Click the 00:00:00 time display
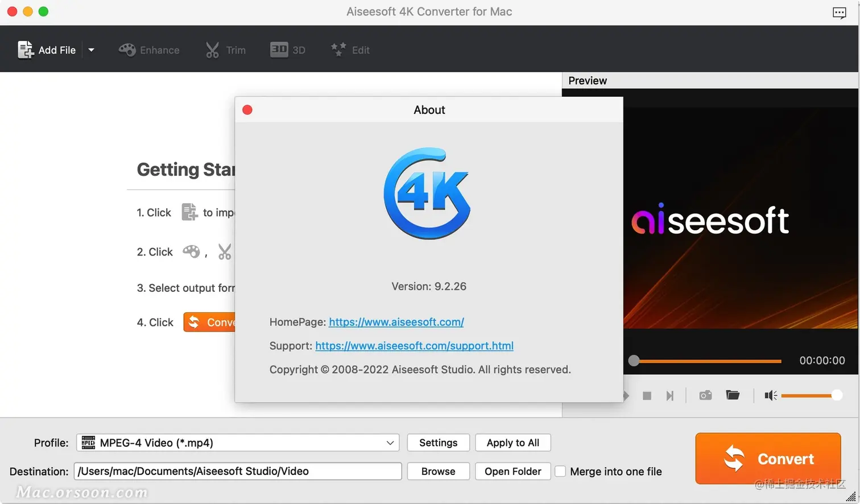This screenshot has width=860, height=504. coord(822,361)
